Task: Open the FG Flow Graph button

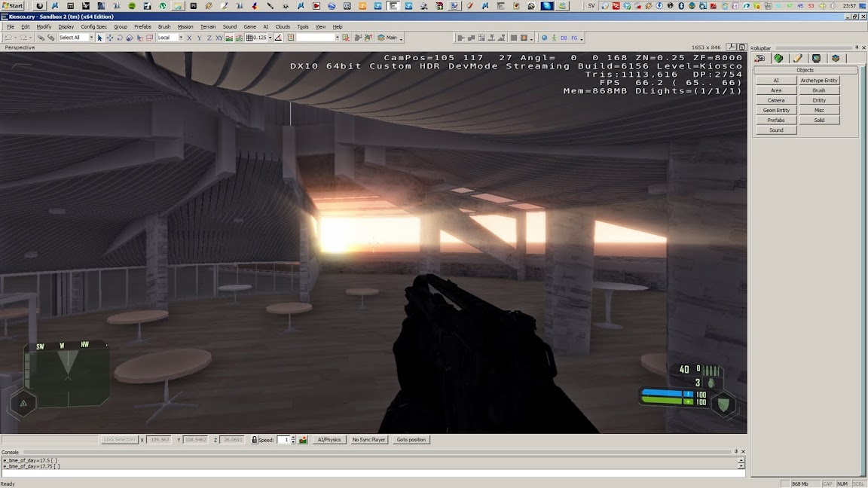Action: tap(574, 38)
